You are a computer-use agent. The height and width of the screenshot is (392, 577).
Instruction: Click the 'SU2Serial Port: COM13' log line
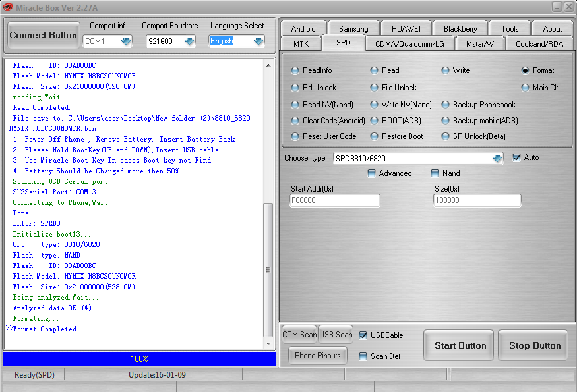(x=54, y=192)
